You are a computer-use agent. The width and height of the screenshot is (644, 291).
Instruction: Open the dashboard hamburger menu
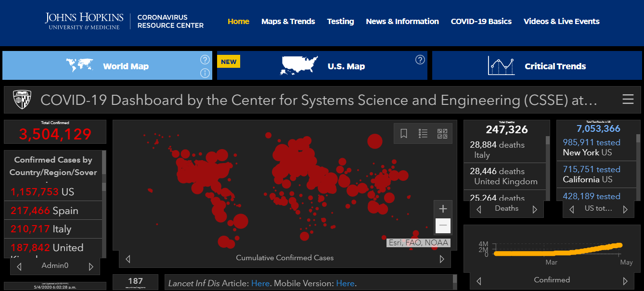628,100
